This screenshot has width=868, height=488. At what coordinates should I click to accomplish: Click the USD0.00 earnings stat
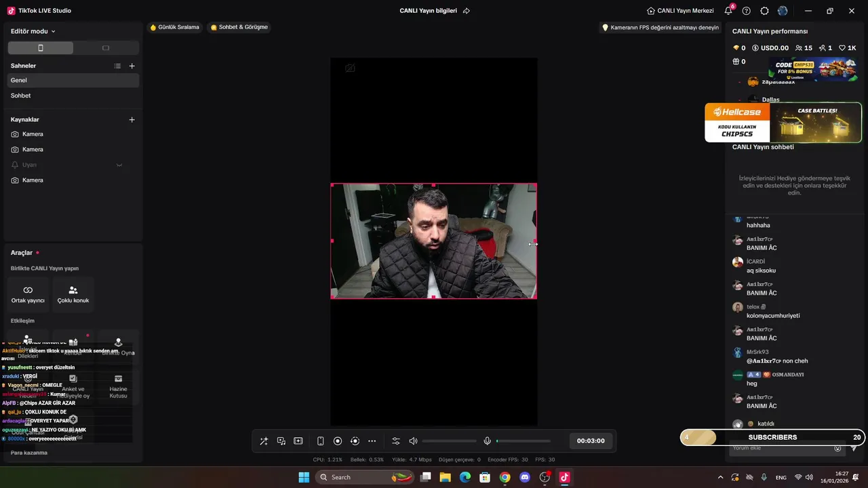(x=770, y=48)
